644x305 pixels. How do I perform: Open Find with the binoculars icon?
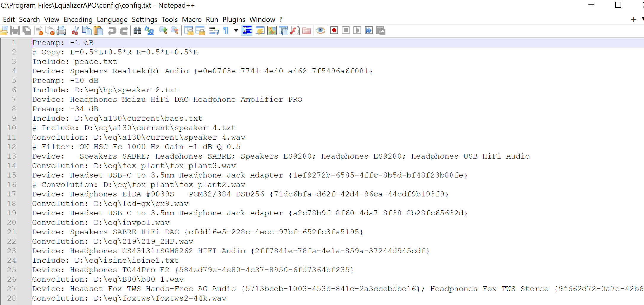point(137,30)
